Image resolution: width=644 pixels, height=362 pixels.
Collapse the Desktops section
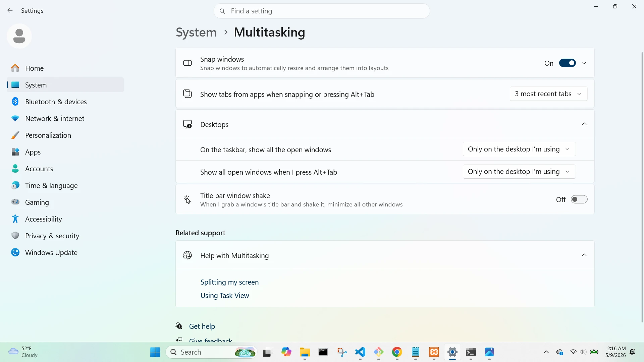point(584,124)
